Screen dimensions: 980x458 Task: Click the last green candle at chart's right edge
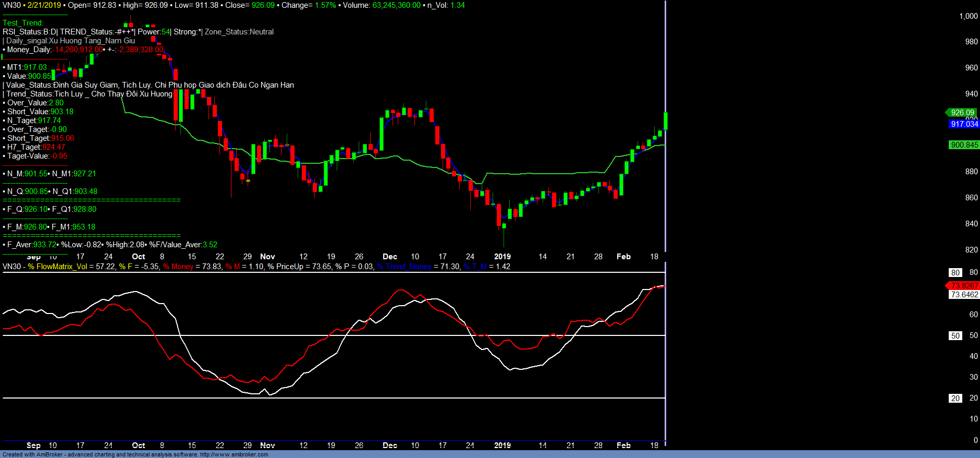point(666,120)
